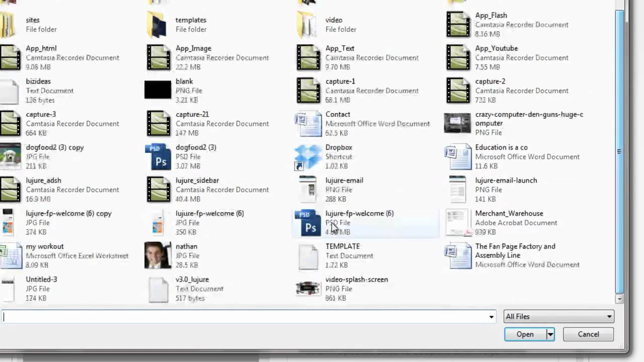The height and width of the screenshot is (362, 644).
Task: Select the dogfood2 (3) Photoshop PSD icon
Action: coord(158,157)
